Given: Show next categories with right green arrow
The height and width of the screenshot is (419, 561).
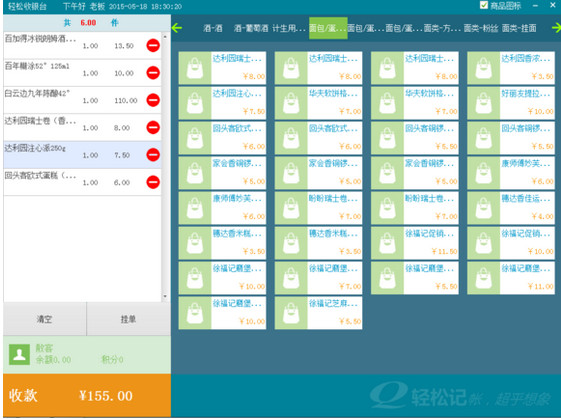Looking at the screenshot, I should pyautogui.click(x=556, y=28).
